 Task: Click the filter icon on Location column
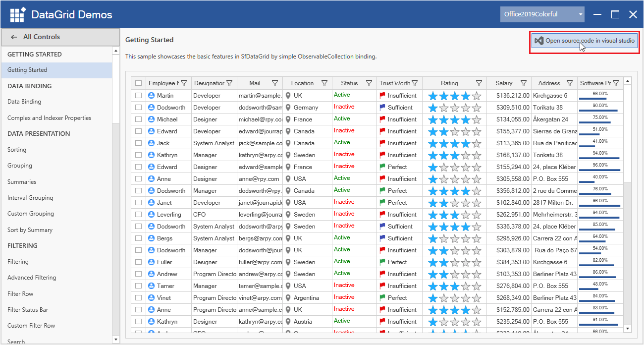point(324,83)
